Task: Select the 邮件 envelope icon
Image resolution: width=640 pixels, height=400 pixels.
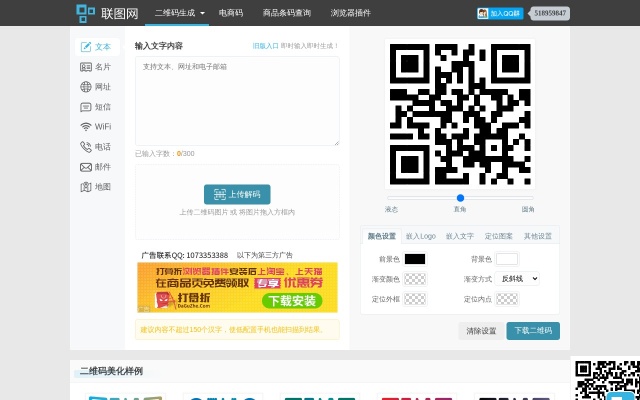Action: point(86,167)
